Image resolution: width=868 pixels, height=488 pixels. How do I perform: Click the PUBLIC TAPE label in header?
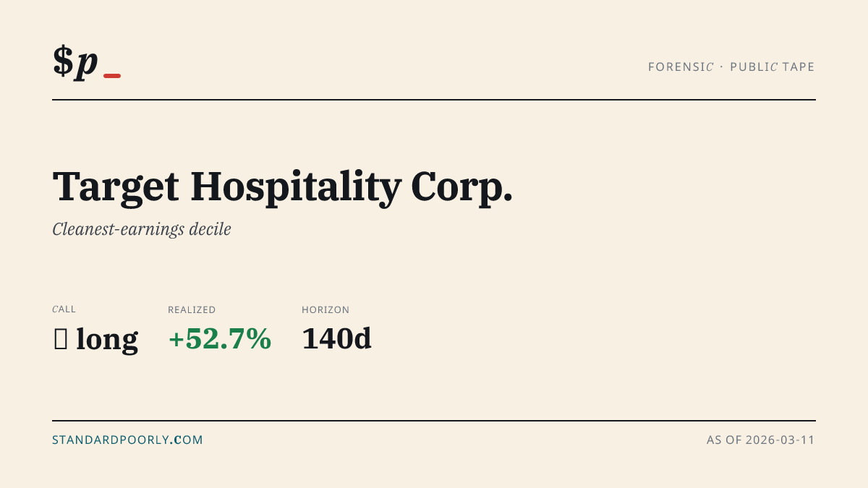pyautogui.click(x=773, y=67)
